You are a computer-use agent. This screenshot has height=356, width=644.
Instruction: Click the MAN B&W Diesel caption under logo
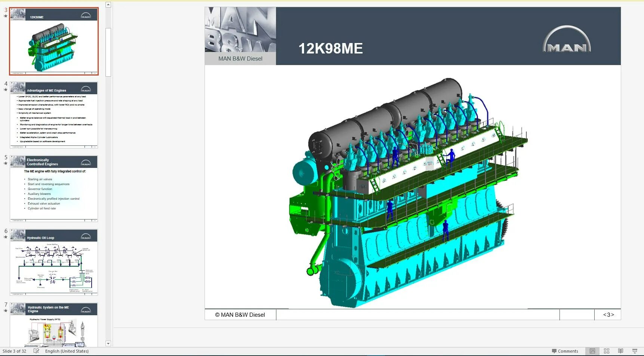[240, 59]
